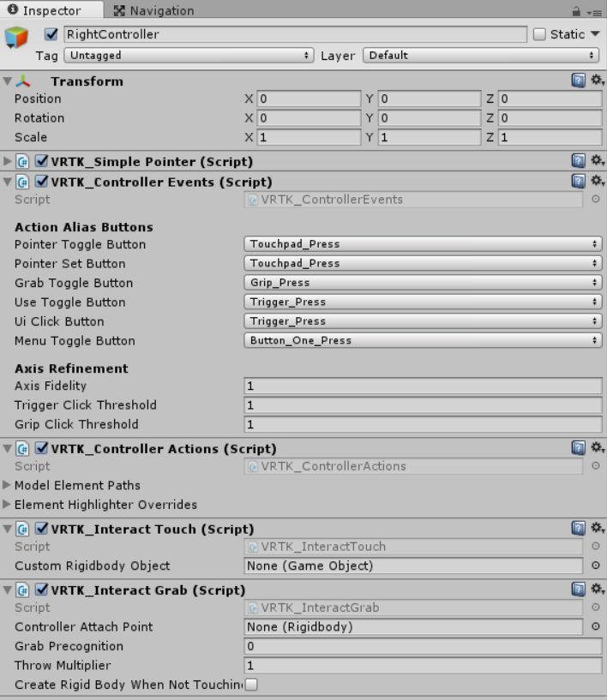Screen dimensions: 607x700
Task: Click the Transform axes icon
Action: tap(23, 81)
